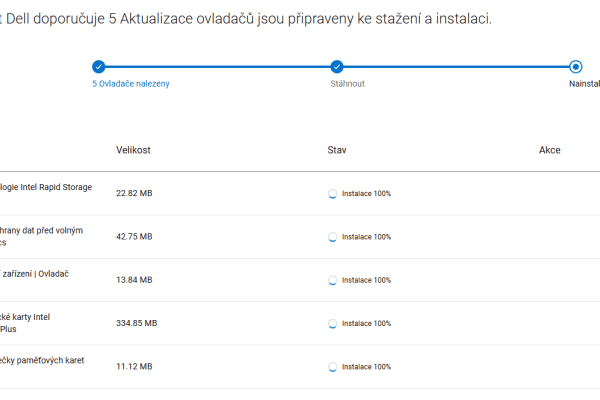Click the spinner for the 334.85 MB driver
This screenshot has height=400, width=600.
[x=333, y=324]
